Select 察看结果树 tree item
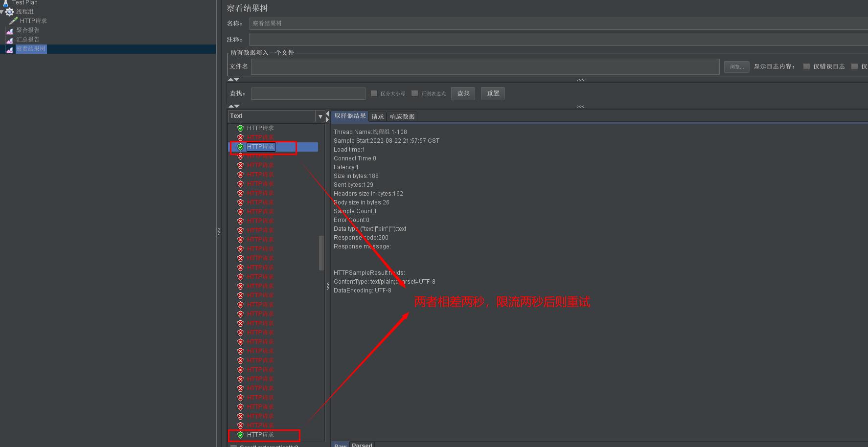The image size is (868, 447). [31, 49]
